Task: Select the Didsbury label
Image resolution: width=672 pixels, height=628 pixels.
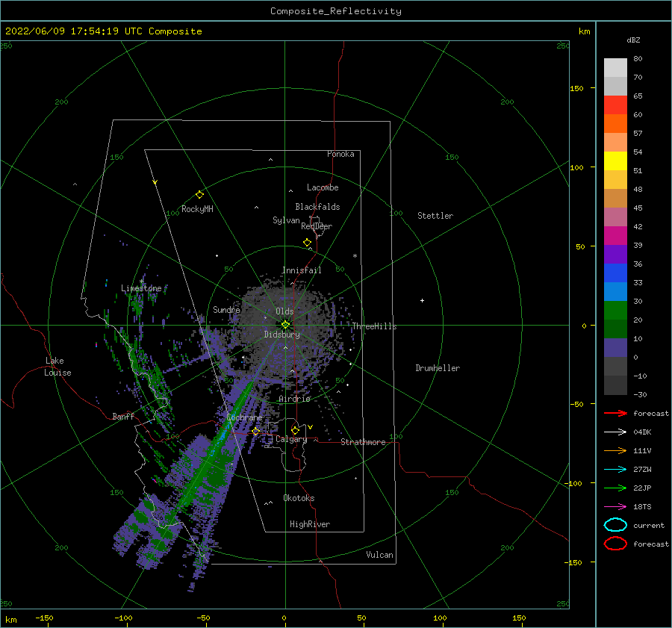Action: (281, 335)
